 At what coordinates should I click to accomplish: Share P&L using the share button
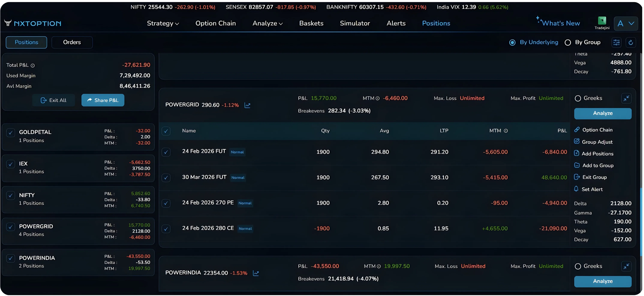point(103,100)
